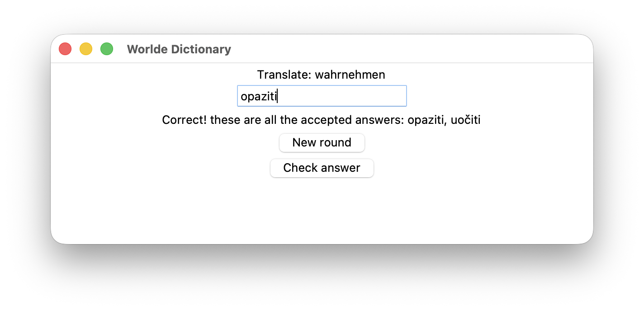Click the "Translate: wahrnehmen" prompt label
Image resolution: width=644 pixels, height=311 pixels.
tap(321, 75)
